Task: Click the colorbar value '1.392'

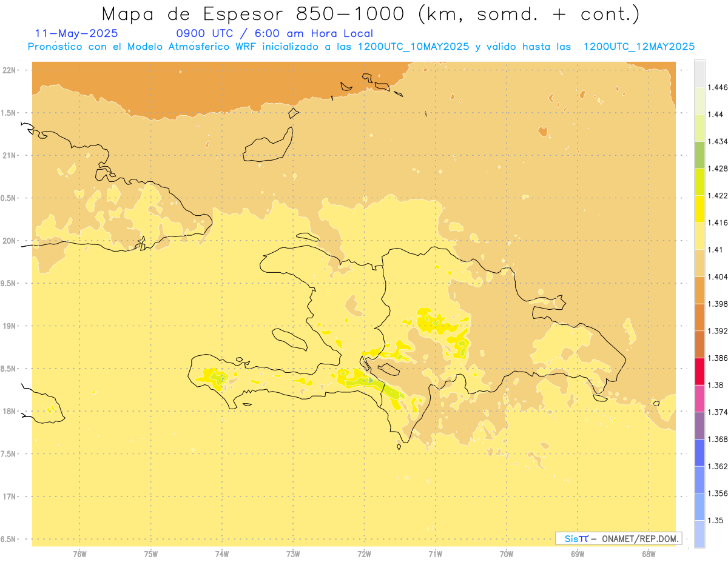Action: [x=717, y=331]
